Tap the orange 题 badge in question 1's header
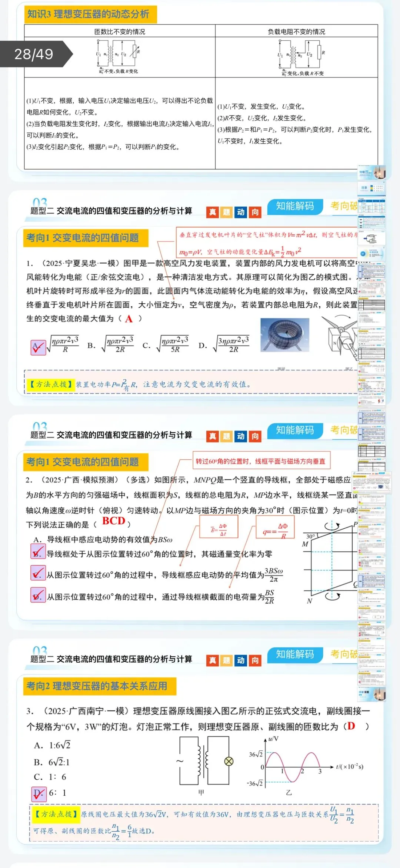The width and height of the screenshot is (400, 868). 227,212
